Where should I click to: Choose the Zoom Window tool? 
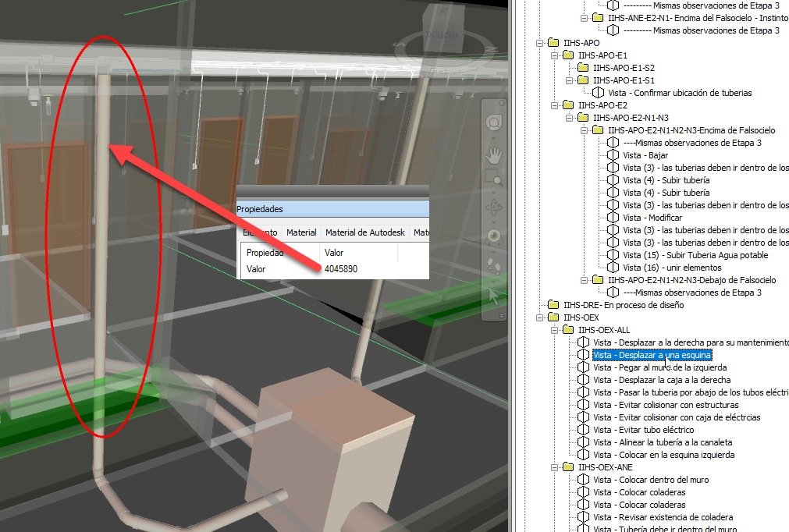coord(492,178)
